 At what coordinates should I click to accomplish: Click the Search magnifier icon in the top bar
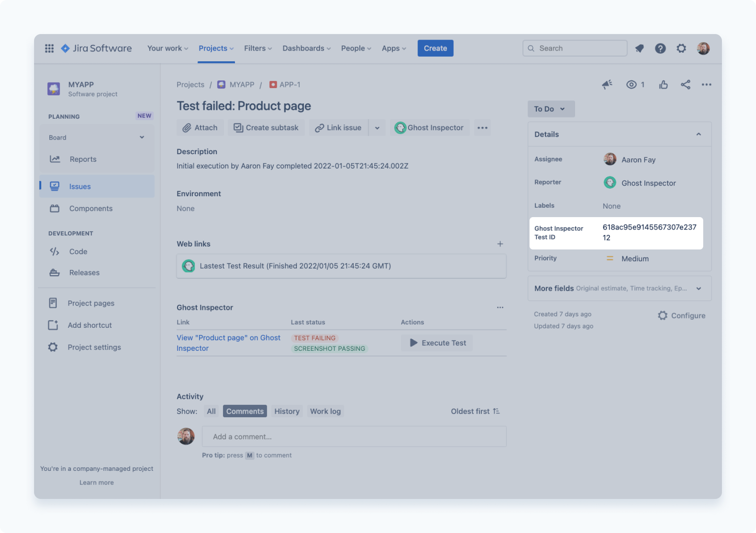531,48
